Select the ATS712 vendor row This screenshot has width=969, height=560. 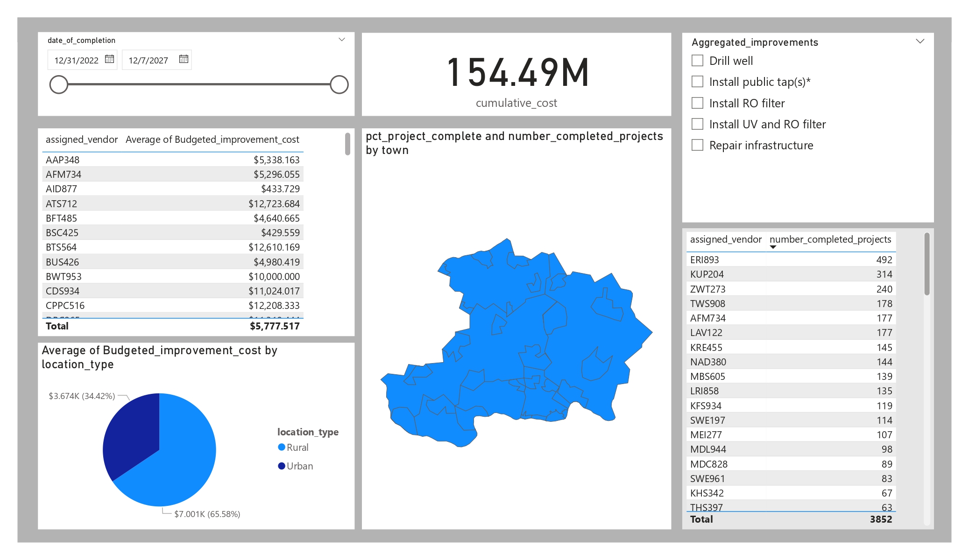click(x=173, y=203)
